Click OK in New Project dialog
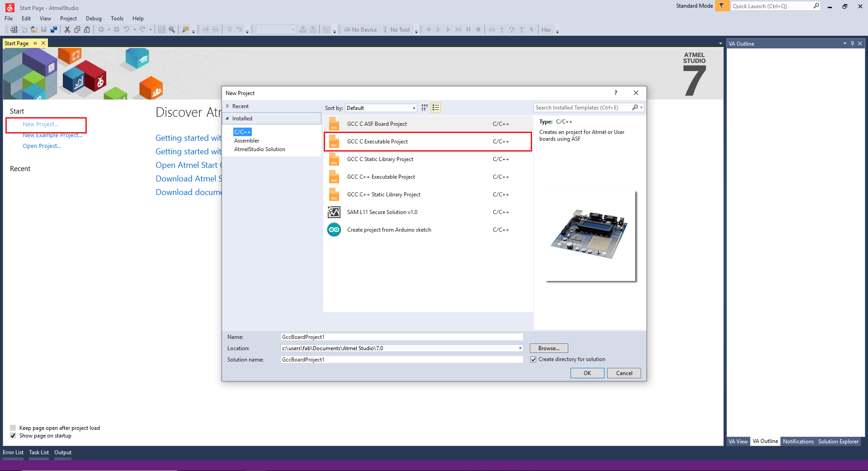 587,373
